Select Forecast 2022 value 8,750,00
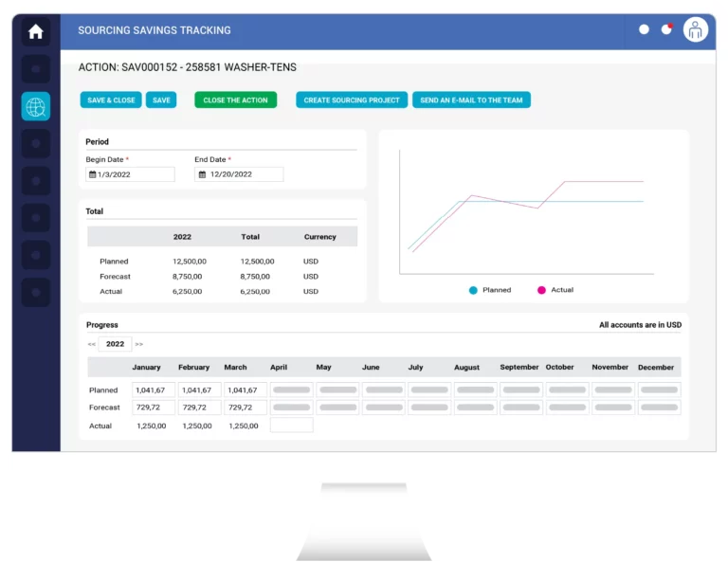728x580 pixels. click(x=187, y=277)
